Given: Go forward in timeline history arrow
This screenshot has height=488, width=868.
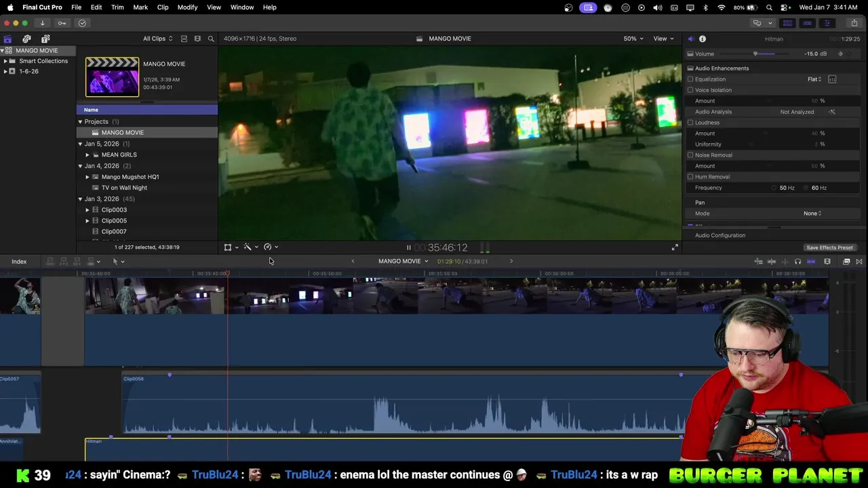Looking at the screenshot, I should [511, 261].
